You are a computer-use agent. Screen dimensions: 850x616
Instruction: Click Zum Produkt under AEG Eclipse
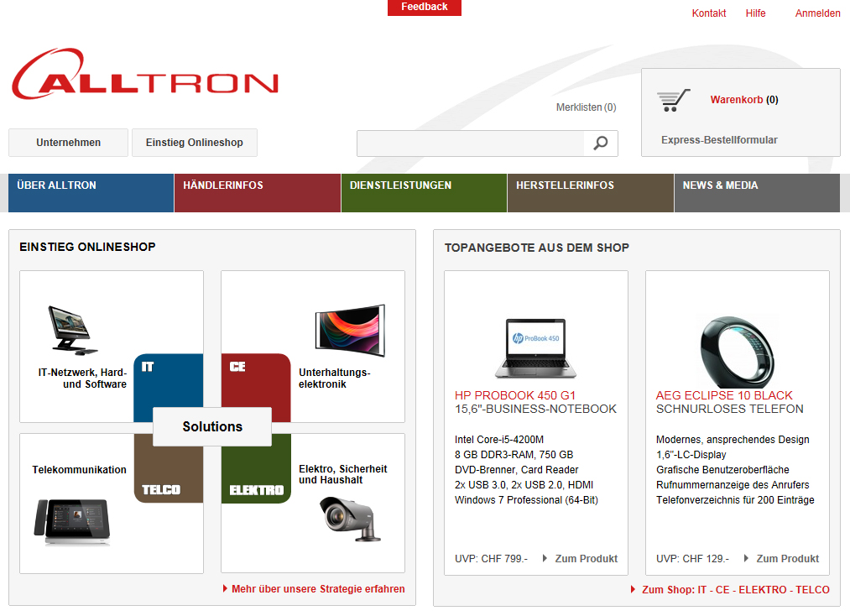tap(787, 559)
